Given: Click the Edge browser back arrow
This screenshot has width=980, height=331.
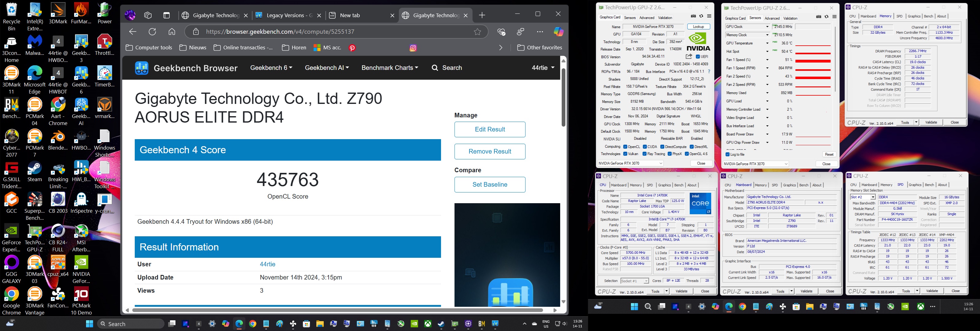Looking at the screenshot, I should point(132,32).
